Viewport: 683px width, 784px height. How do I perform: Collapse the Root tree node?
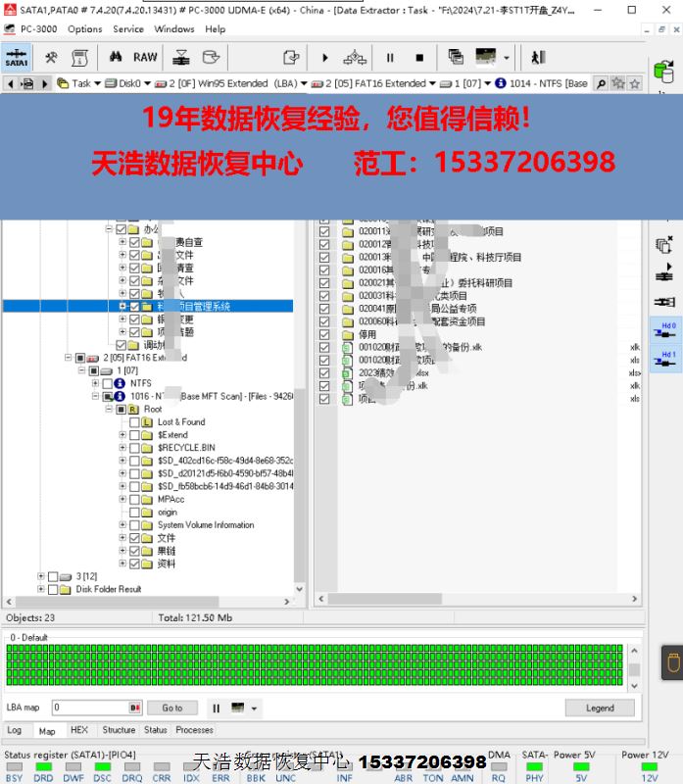(x=108, y=409)
